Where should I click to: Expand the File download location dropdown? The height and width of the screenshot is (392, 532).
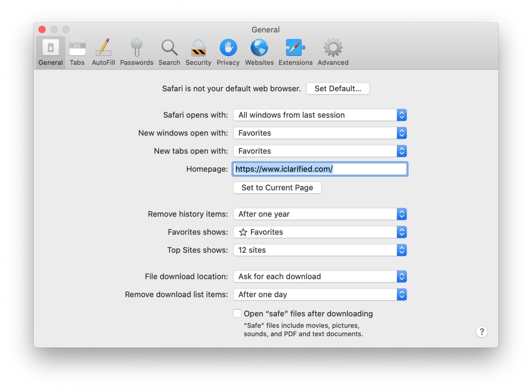point(320,276)
